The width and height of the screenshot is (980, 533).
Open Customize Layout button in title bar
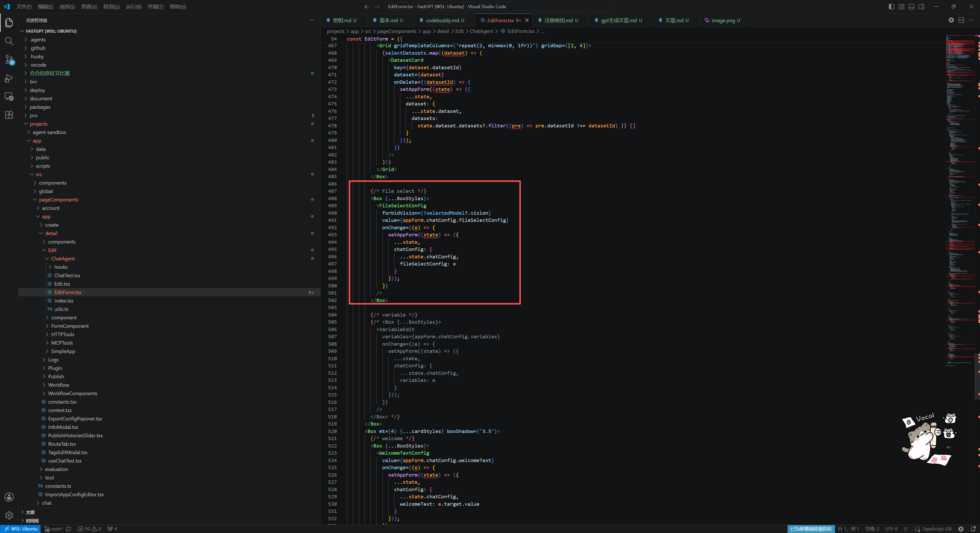pyautogui.click(x=901, y=6)
